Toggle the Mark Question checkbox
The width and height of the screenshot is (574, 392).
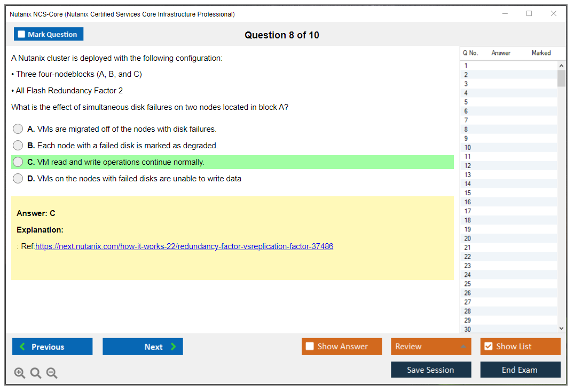[22, 34]
